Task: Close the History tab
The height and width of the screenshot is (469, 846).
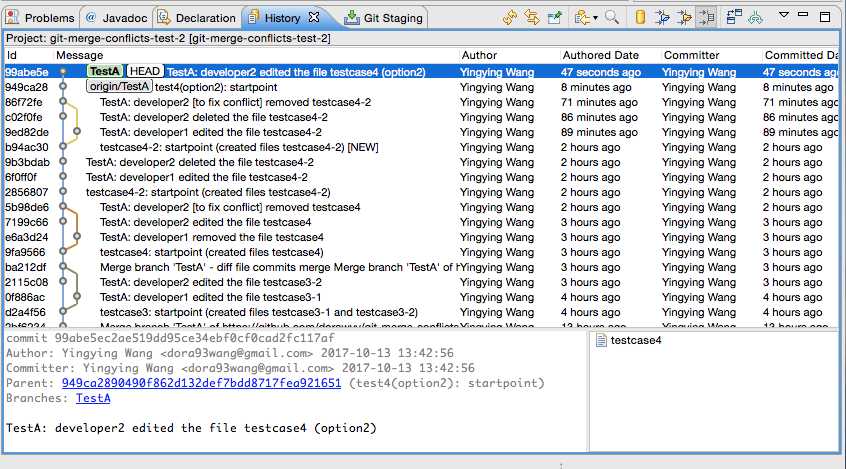Action: point(314,17)
